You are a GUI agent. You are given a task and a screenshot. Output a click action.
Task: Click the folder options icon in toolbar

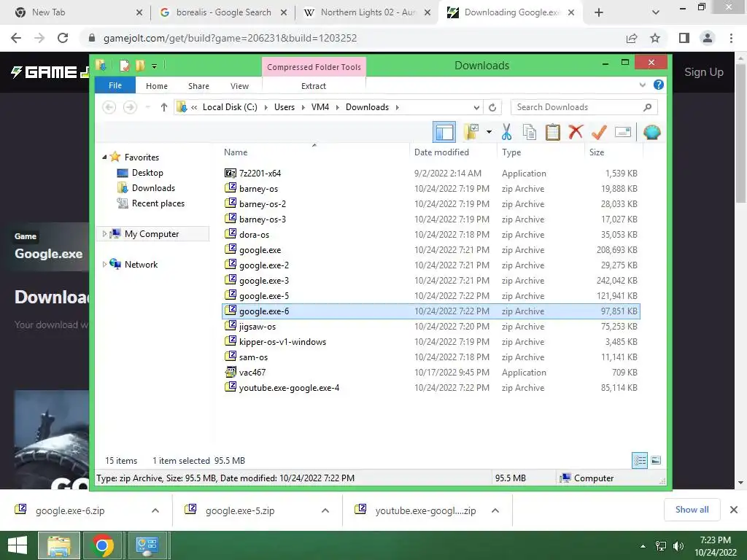coord(471,132)
